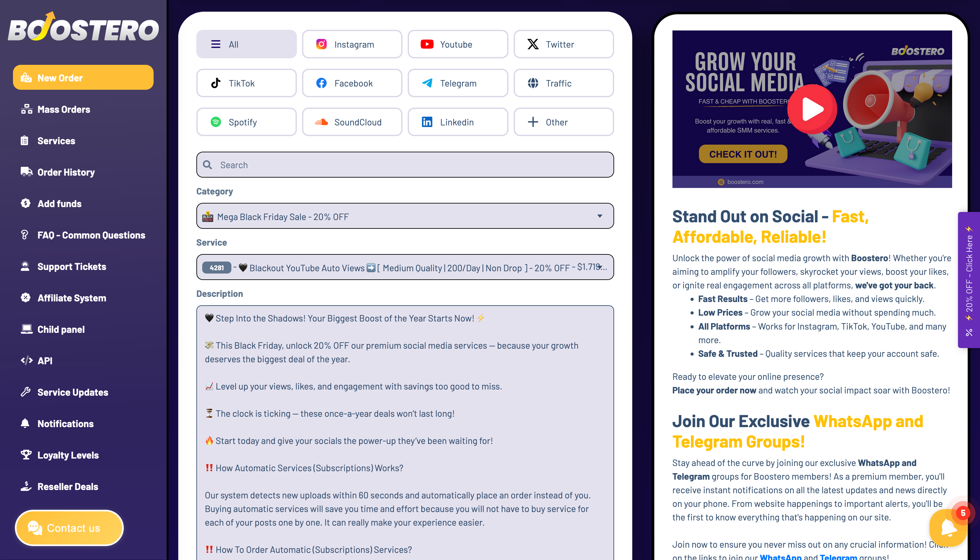
Task: Click into the Search field
Action: [405, 165]
